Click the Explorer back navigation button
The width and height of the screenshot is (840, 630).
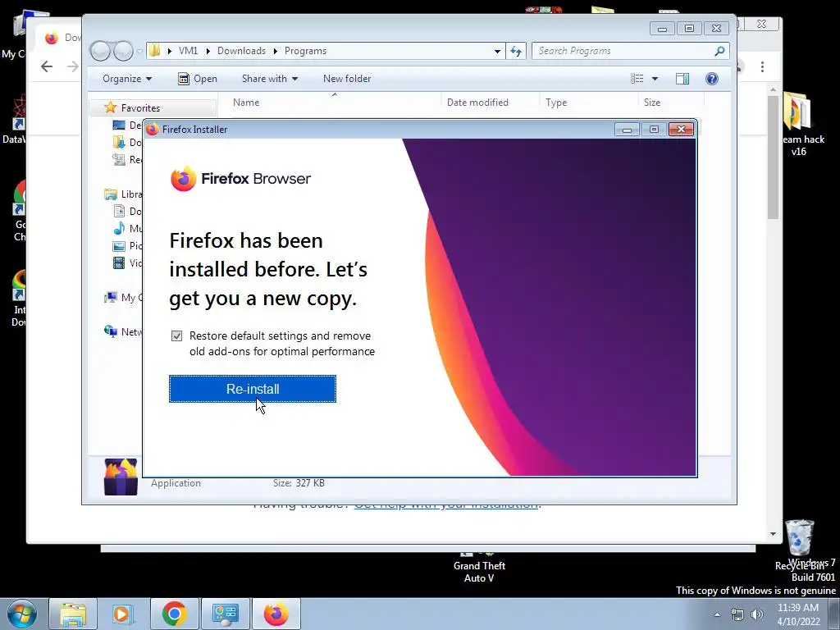click(x=100, y=51)
